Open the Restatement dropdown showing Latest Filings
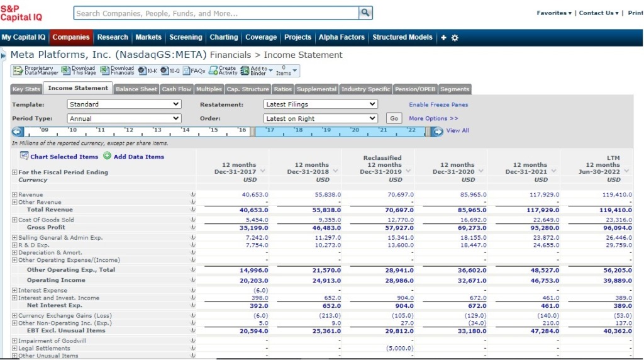Image resolution: width=644 pixels, height=360 pixels. click(321, 104)
